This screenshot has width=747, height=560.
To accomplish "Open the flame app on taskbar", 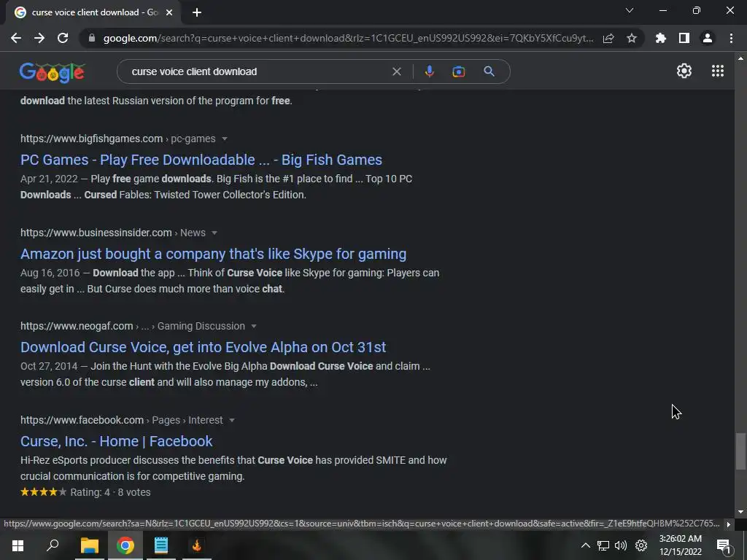I will pos(197,545).
